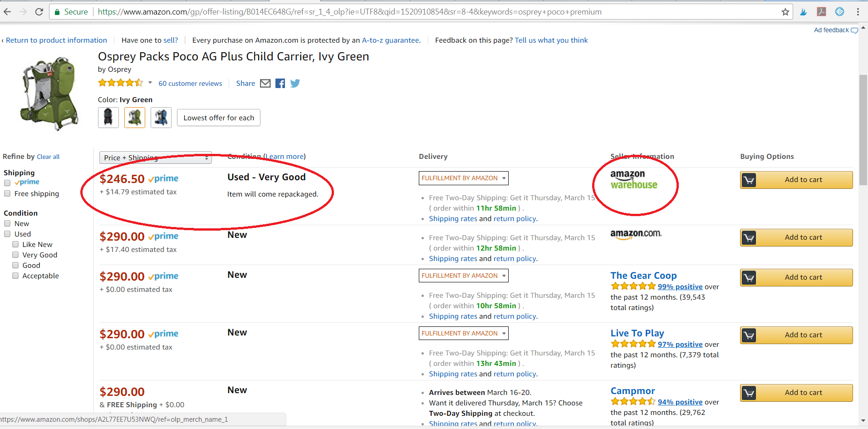Open the Chrome browser menu
Screen dimensions: 868x429
pyautogui.click(x=858, y=12)
